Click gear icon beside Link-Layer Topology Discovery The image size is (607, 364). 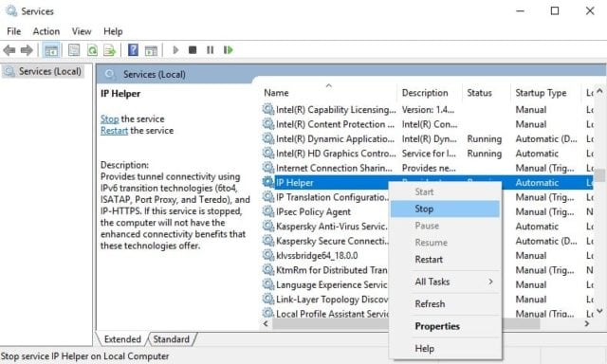pyautogui.click(x=267, y=299)
